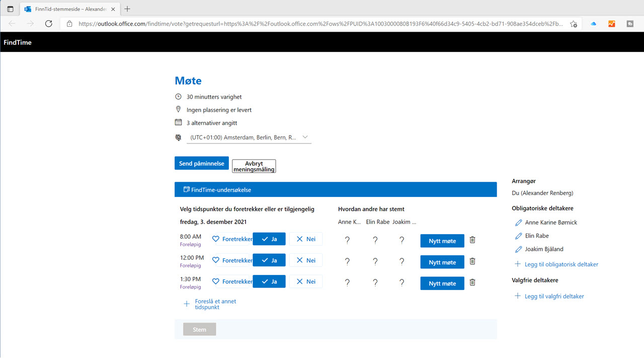Click Joakim ... column header
644x358 pixels.
405,222
